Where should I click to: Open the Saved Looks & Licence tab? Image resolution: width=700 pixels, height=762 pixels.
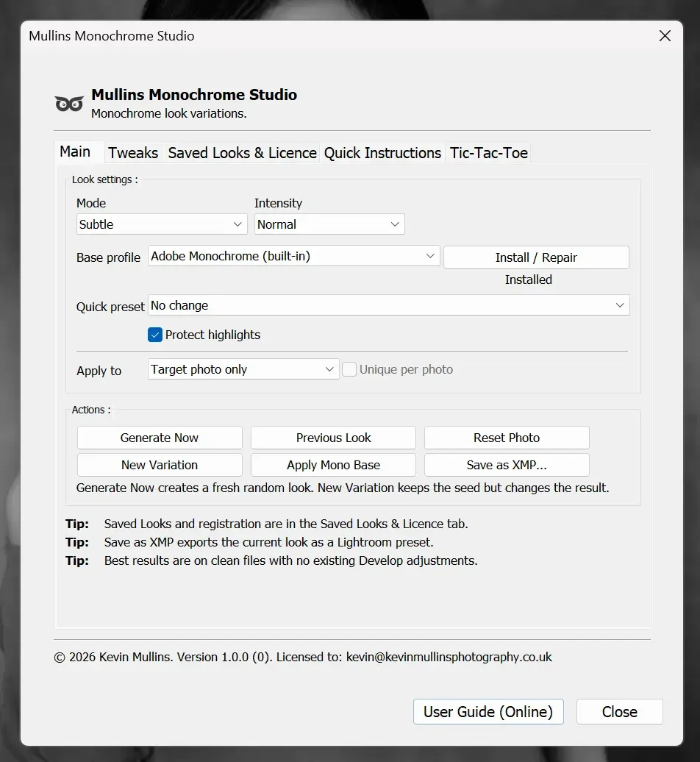pos(241,153)
